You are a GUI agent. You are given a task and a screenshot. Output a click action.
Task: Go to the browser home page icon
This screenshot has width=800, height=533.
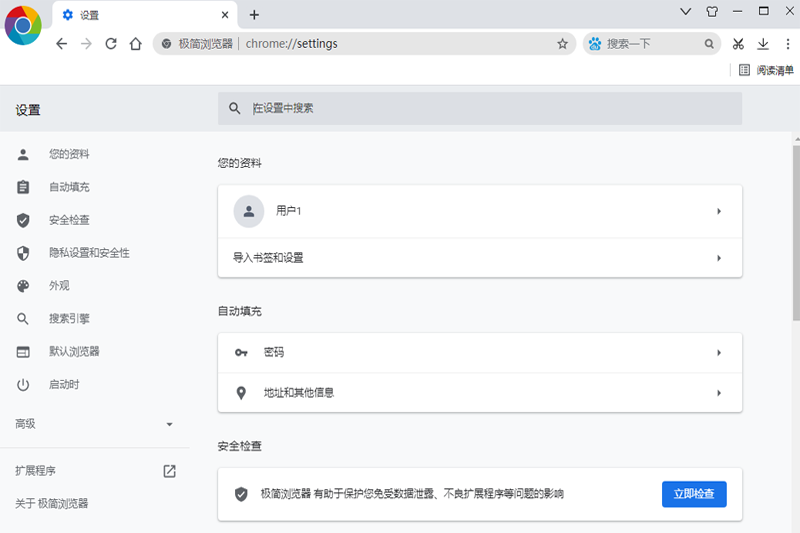(136, 44)
